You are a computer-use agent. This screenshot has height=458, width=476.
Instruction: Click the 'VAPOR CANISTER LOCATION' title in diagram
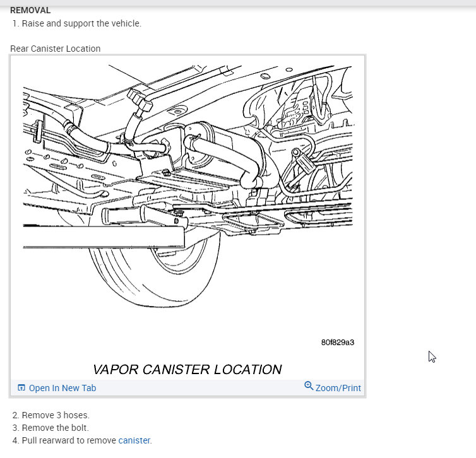point(187,370)
